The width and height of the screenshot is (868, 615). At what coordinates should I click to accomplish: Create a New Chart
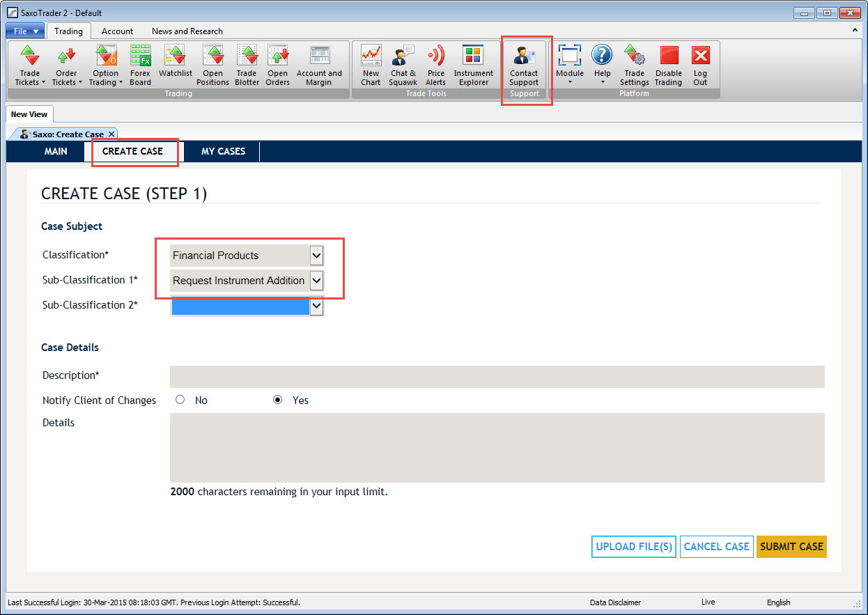point(371,65)
